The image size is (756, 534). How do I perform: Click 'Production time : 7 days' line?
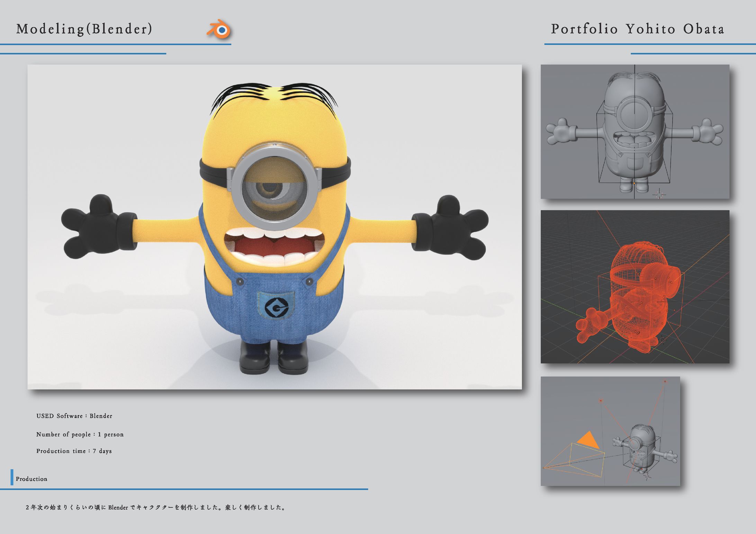[x=74, y=451]
